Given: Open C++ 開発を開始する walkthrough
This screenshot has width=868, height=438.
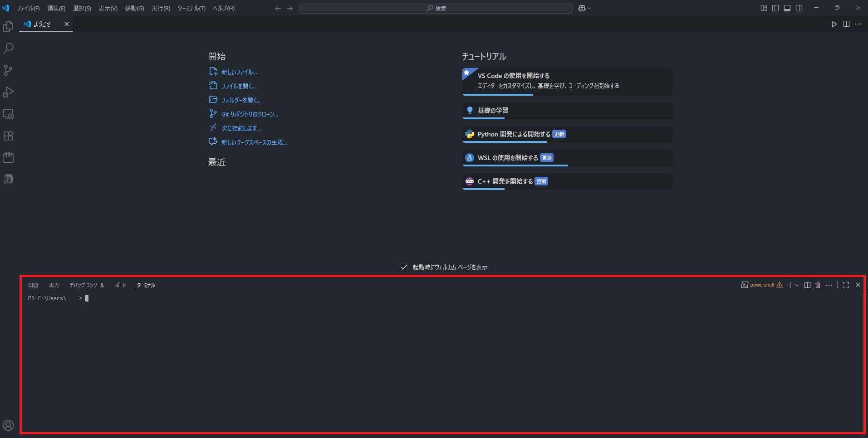Looking at the screenshot, I should pyautogui.click(x=567, y=182).
